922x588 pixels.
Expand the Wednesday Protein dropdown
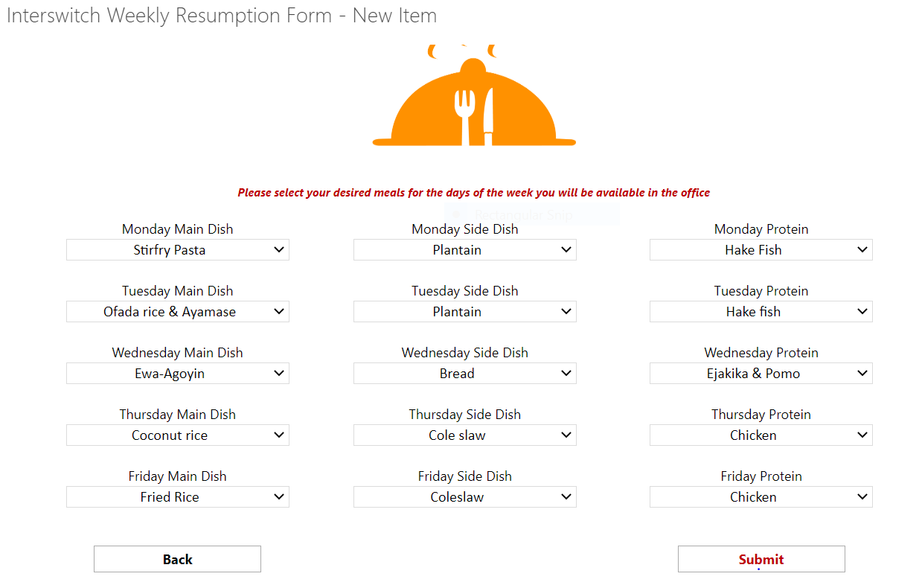pyautogui.click(x=761, y=374)
